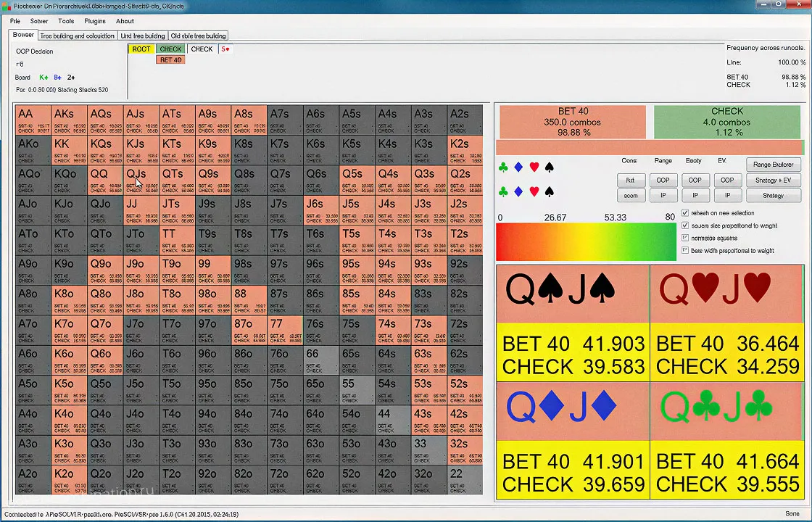Screen dimensions: 812x522
Task: Toggle the checkbox ending in 'on new selection'
Action: coord(686,213)
